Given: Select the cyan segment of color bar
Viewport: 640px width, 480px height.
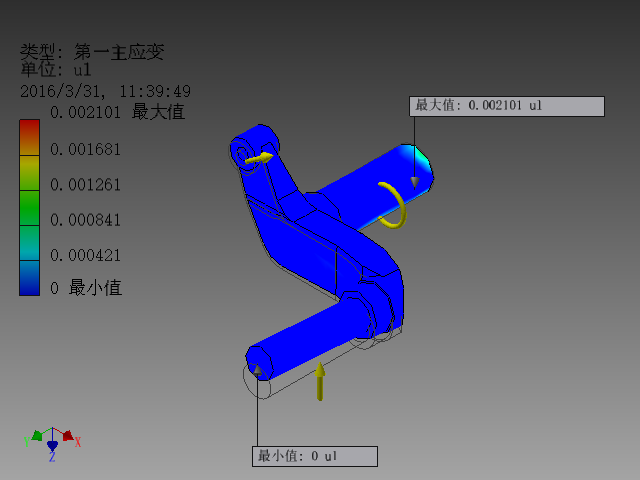Looking at the screenshot, I should click(x=29, y=243).
